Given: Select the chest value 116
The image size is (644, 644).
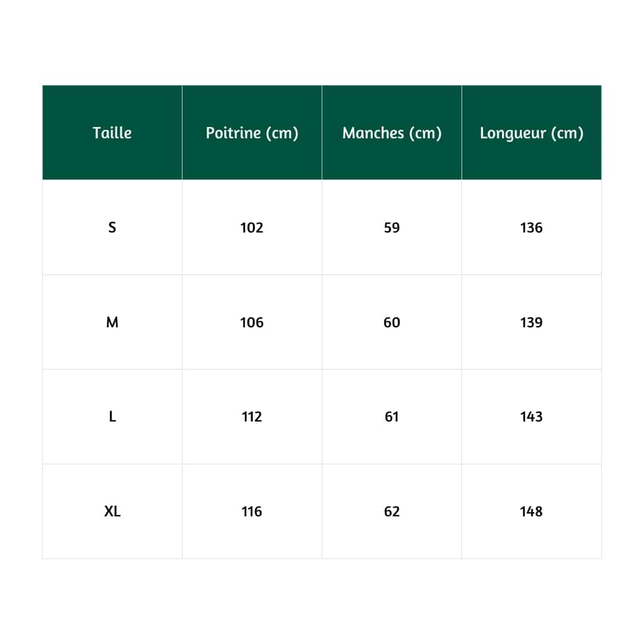Looking at the screenshot, I should coord(252,511).
